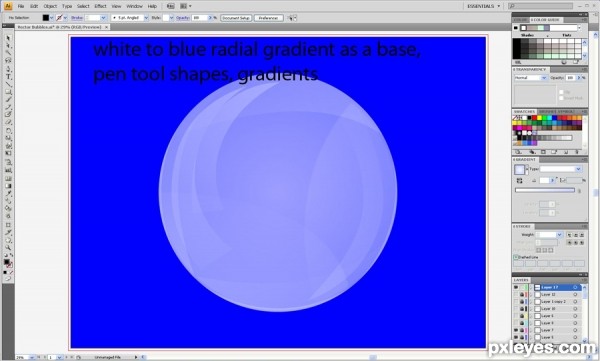Click the Preferences button
Viewport: 600px width, 361px height.
(x=269, y=18)
